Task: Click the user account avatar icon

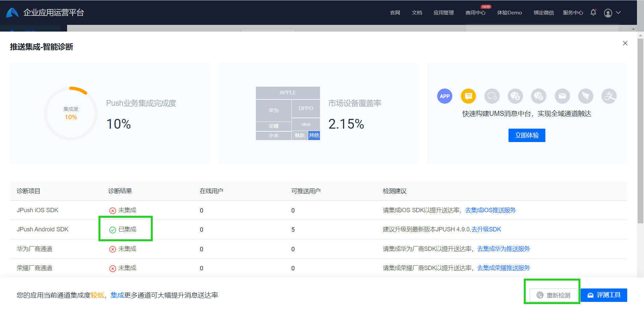Action: click(x=608, y=13)
